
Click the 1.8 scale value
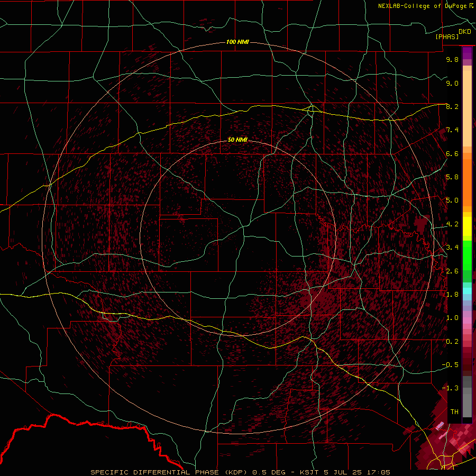point(452,295)
